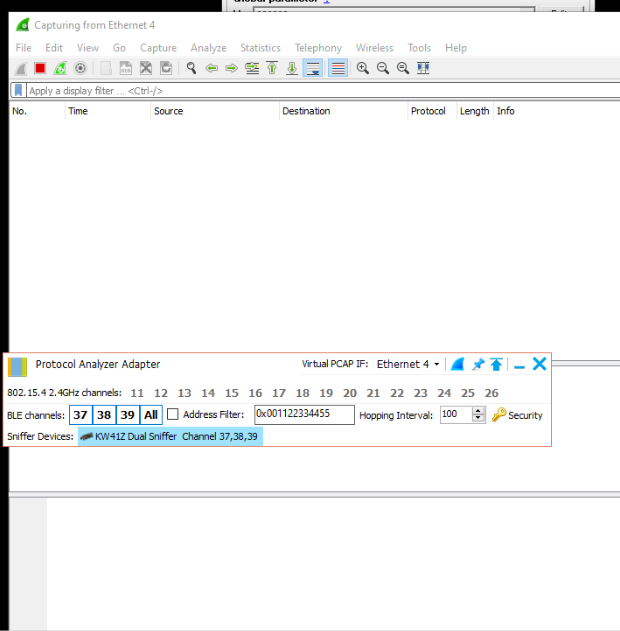
Task: Click the display filter bookmark icon
Action: click(19, 90)
